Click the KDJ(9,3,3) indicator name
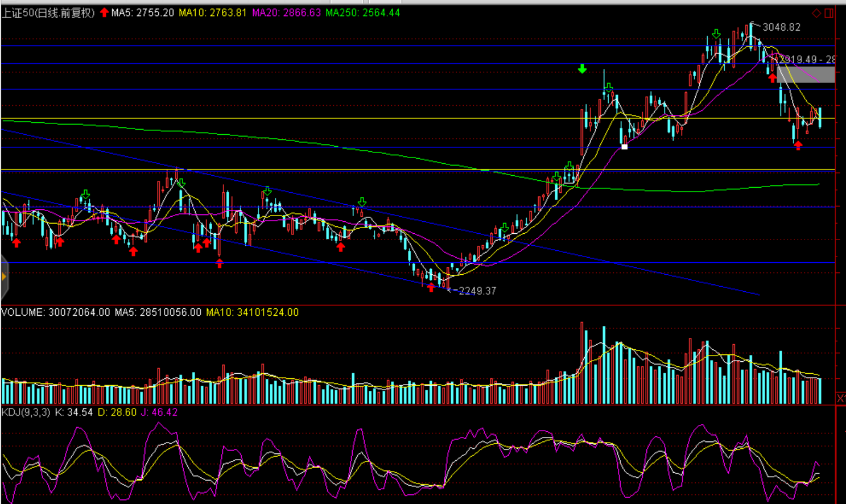 tap(26, 412)
